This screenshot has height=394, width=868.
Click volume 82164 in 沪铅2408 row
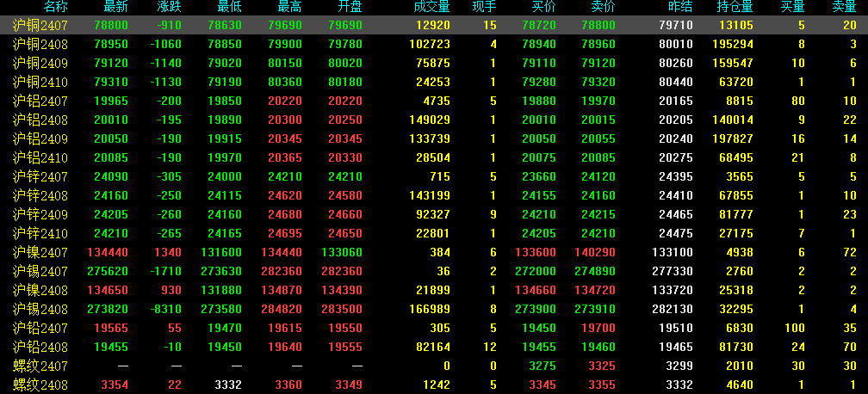click(x=433, y=347)
